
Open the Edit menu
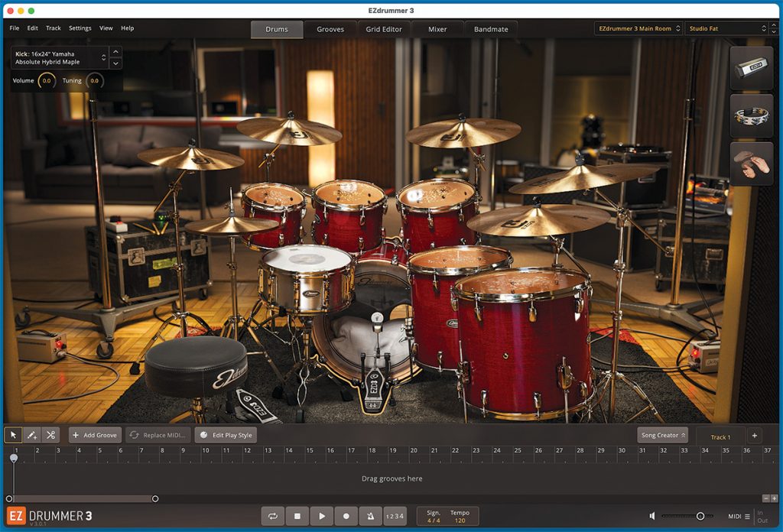pyautogui.click(x=32, y=28)
